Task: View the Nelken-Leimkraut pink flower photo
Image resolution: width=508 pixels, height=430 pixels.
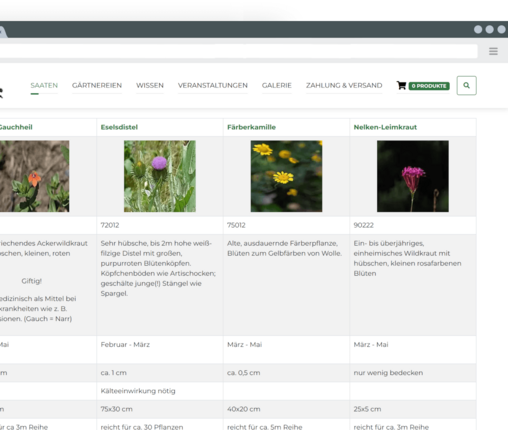Action: 413,176
